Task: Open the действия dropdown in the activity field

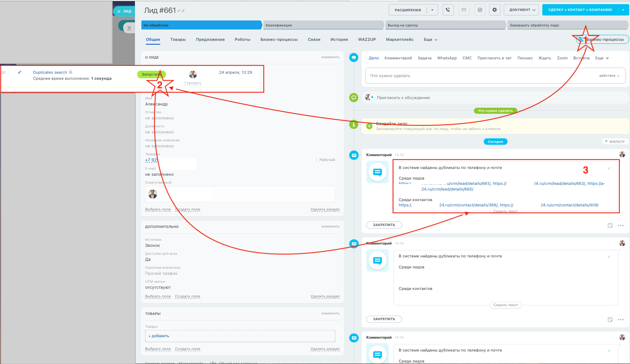Action: click(x=609, y=76)
